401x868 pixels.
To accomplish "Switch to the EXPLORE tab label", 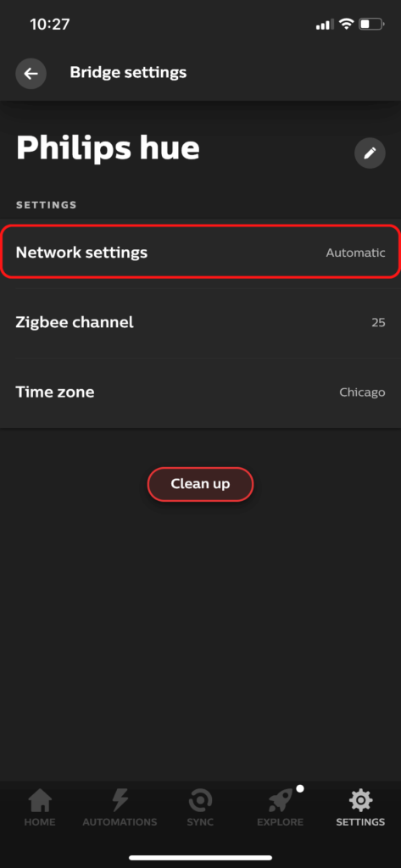I will pos(281,822).
